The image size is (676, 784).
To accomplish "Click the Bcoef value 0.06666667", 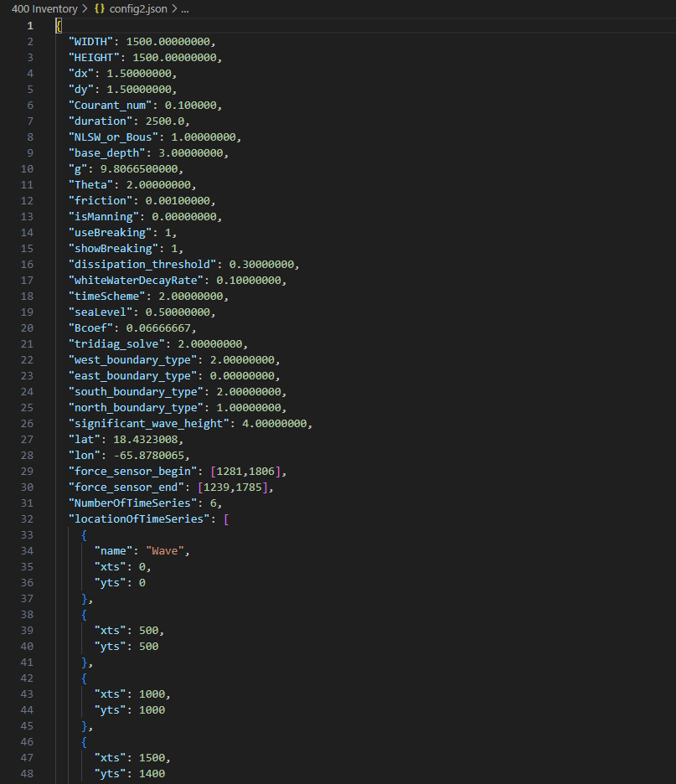I will (158, 328).
